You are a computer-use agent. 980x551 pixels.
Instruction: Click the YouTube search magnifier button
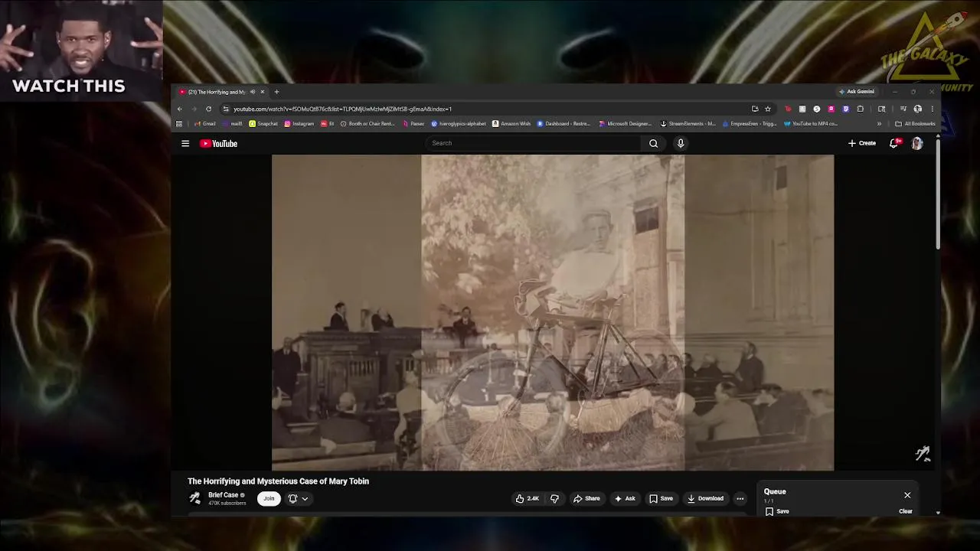(x=653, y=143)
